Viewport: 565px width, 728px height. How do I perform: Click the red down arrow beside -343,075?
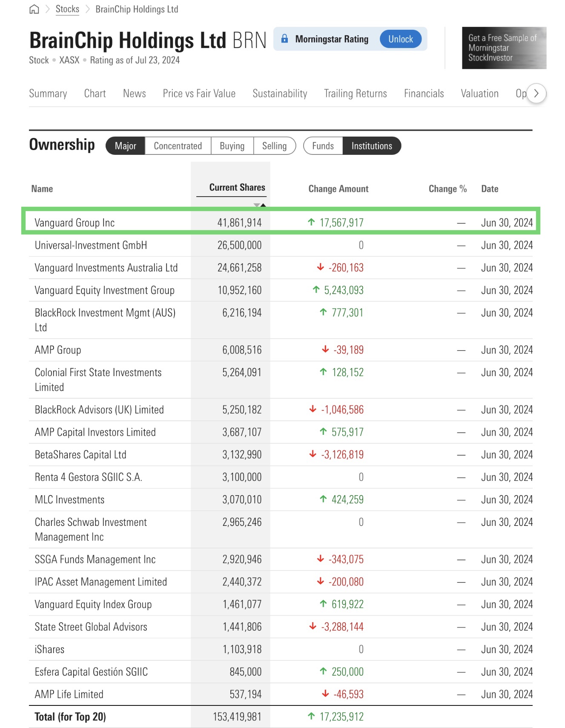click(321, 559)
